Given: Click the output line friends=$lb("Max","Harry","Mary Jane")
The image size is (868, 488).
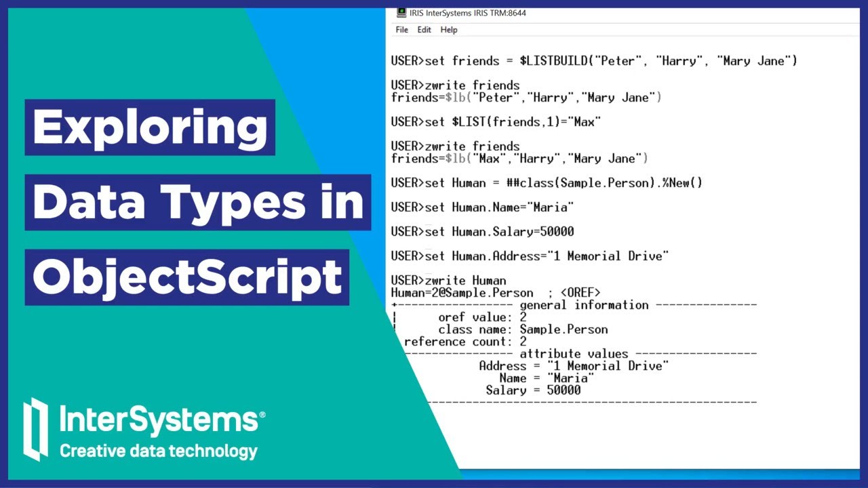Looking at the screenshot, I should (x=519, y=159).
